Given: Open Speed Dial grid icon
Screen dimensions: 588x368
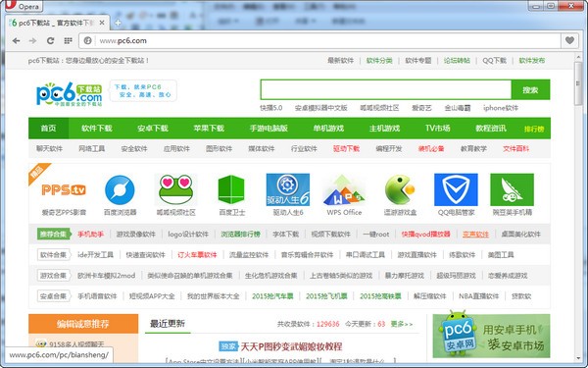Looking at the screenshot, I should tap(68, 40).
